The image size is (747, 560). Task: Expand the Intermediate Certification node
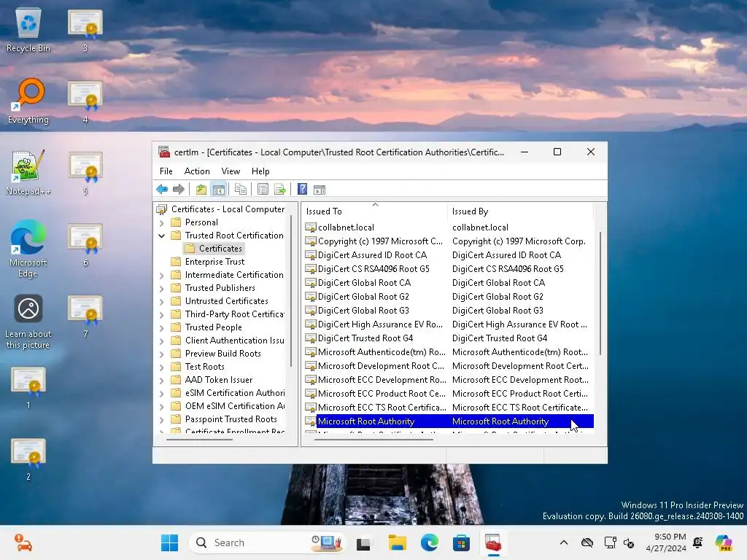point(161,275)
